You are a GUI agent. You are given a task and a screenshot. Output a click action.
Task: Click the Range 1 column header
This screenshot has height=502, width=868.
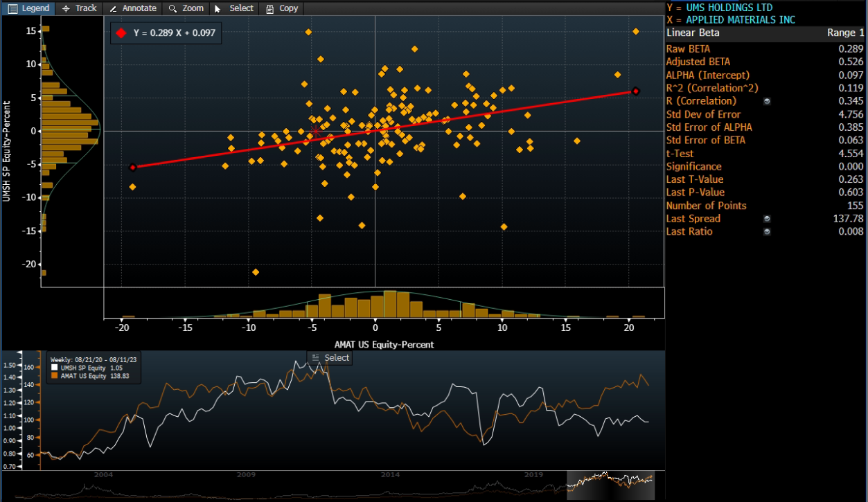tap(845, 33)
